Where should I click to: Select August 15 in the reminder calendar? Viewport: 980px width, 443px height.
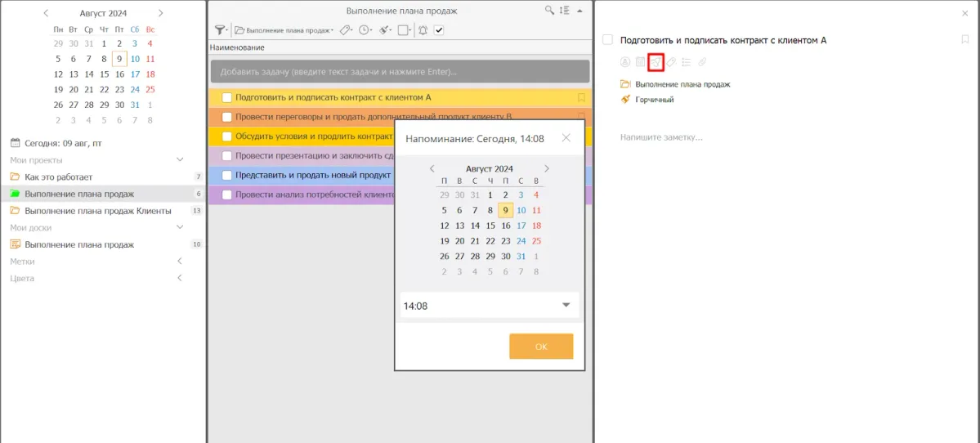(x=490, y=226)
